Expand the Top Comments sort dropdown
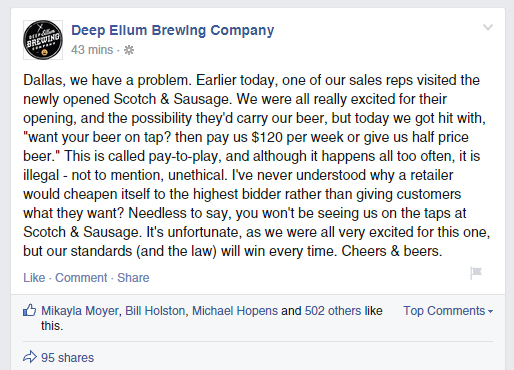Screen dimensions: 514x370 [448, 311]
